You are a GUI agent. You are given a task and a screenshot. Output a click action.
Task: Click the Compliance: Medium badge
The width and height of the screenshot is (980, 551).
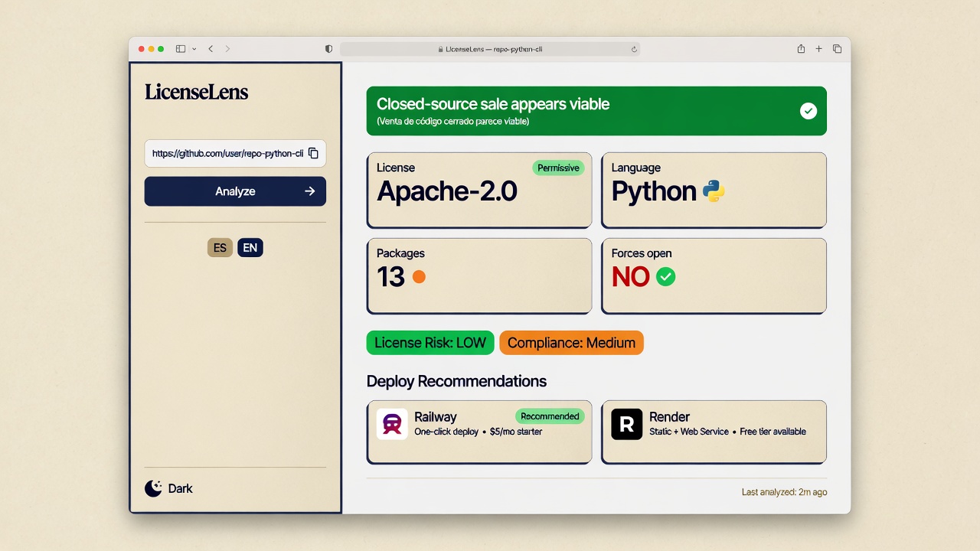click(571, 343)
